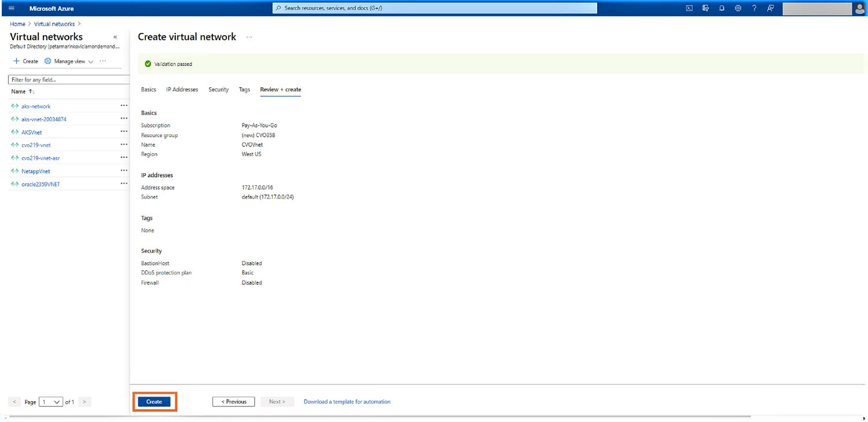Switch to the IP Addresses tab
The height and width of the screenshot is (422, 868).
[182, 90]
